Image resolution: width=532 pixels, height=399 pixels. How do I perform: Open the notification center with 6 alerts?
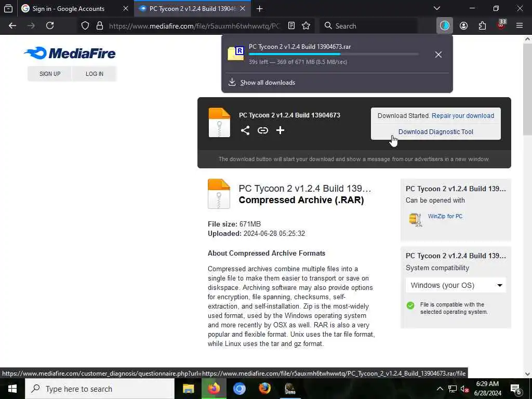(x=516, y=390)
